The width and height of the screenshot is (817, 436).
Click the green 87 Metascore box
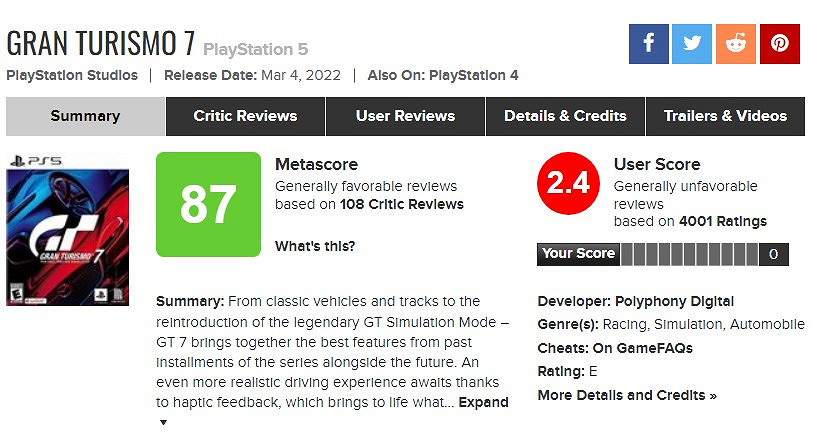[206, 203]
